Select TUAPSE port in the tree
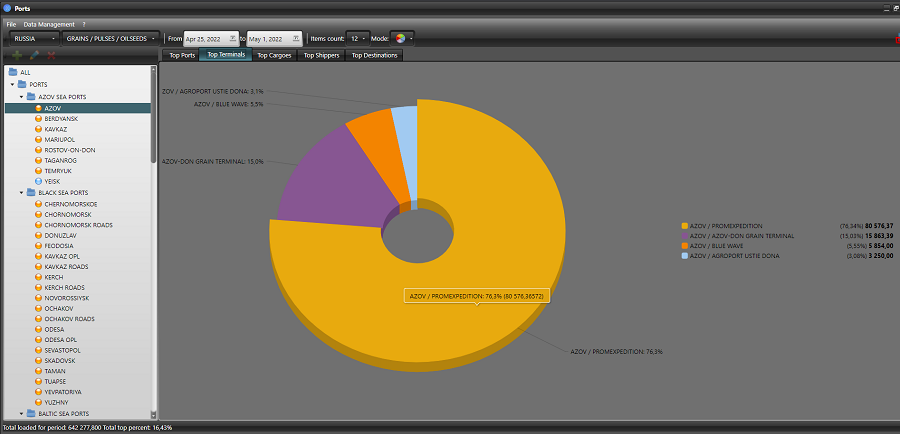Image resolution: width=900 pixels, height=434 pixels. [x=56, y=381]
